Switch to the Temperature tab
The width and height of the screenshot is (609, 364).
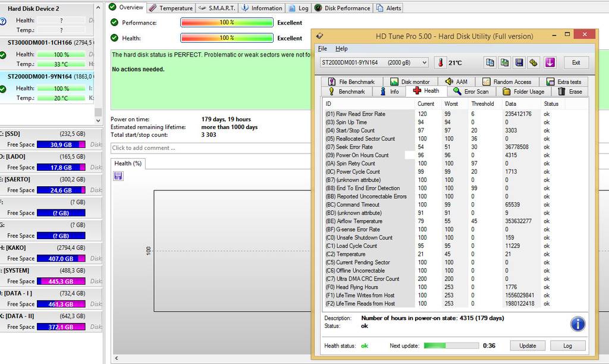(171, 8)
